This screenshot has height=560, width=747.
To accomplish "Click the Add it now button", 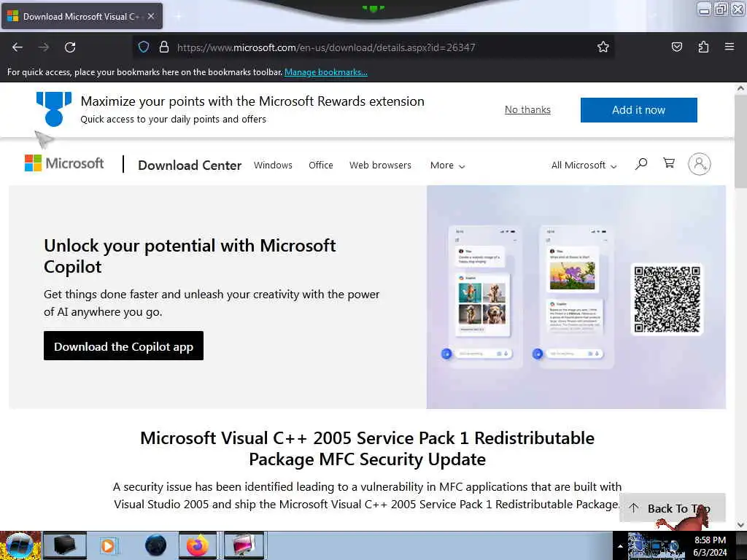I will click(638, 110).
